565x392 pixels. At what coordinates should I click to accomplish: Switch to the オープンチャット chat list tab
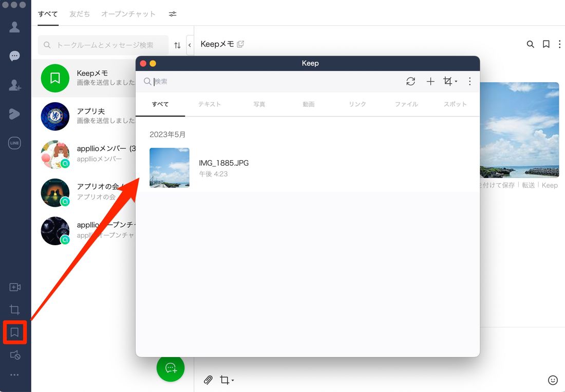[128, 14]
